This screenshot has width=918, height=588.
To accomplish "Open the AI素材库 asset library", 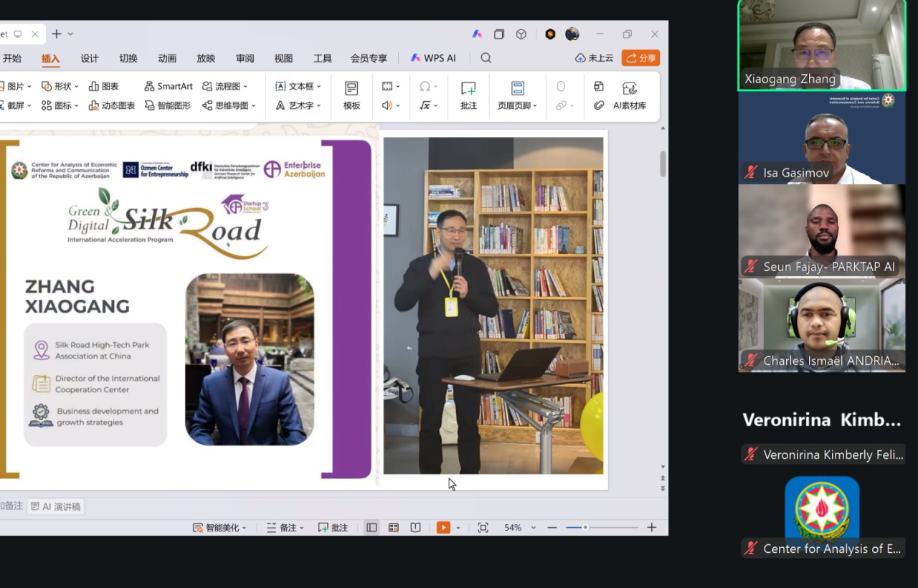I will [630, 95].
